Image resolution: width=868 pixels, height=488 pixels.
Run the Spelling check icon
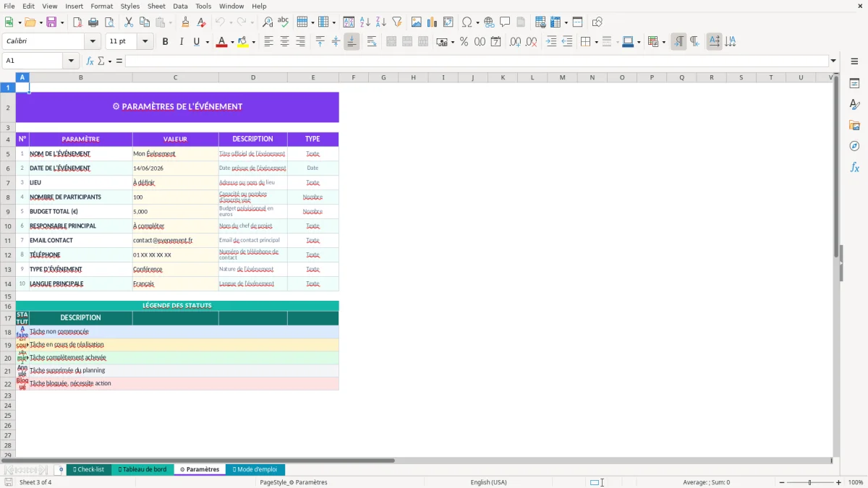[x=283, y=22]
